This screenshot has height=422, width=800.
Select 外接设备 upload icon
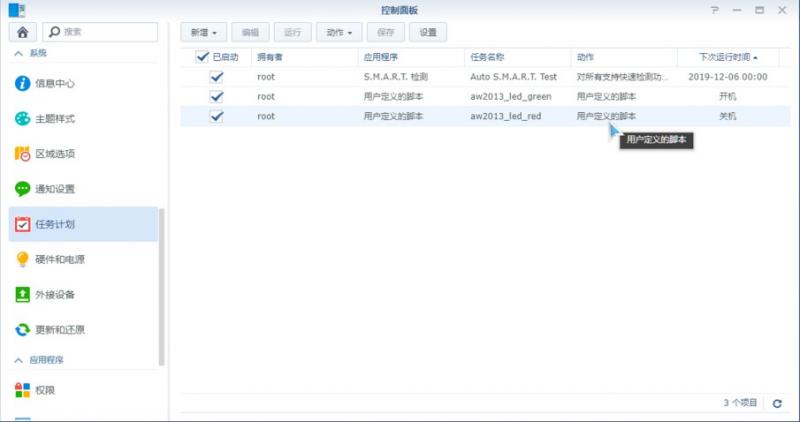pyautogui.click(x=23, y=295)
